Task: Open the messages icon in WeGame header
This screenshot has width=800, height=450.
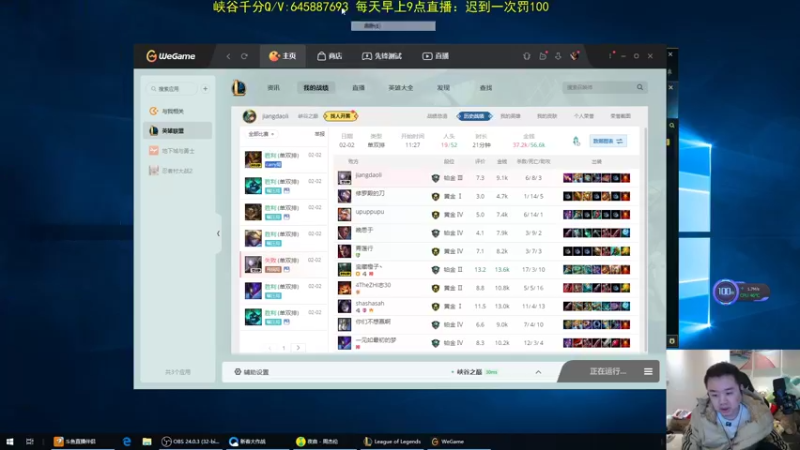Action: (543, 56)
